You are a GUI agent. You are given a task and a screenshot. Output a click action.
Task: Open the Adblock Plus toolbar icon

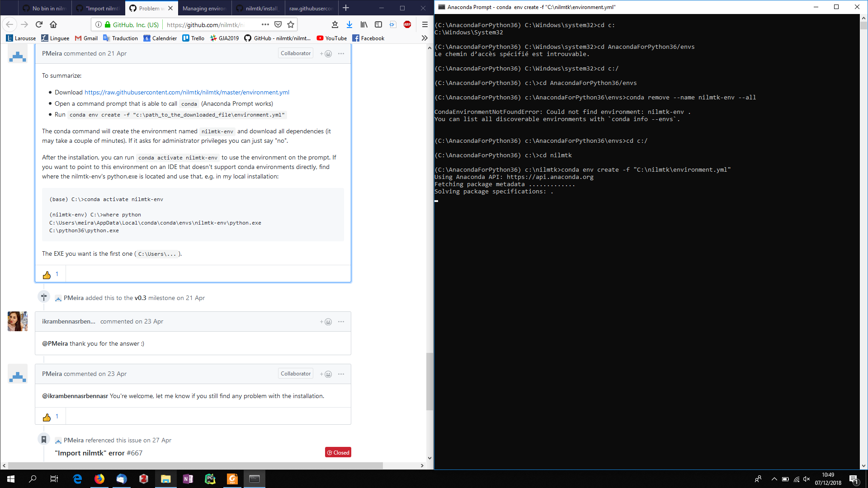[x=407, y=24]
